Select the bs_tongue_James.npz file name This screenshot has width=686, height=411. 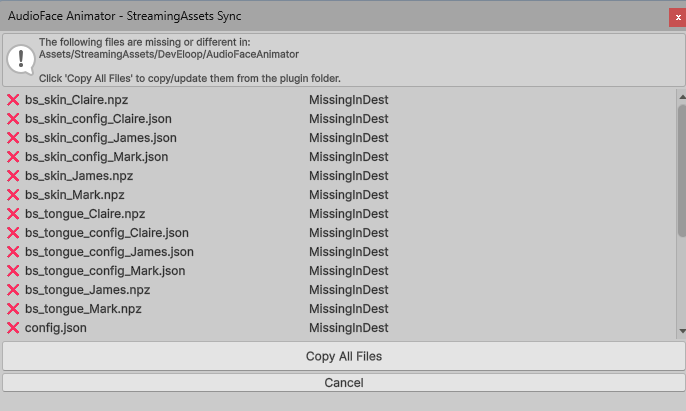pyautogui.click(x=88, y=290)
